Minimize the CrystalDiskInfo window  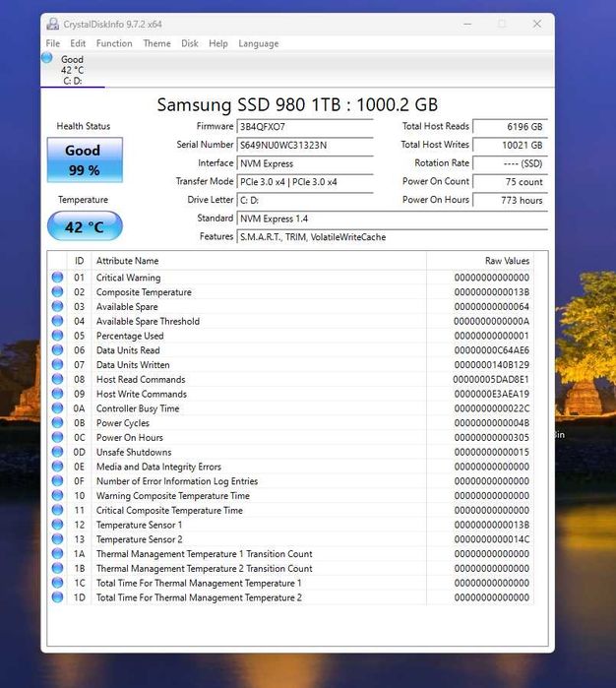467,24
